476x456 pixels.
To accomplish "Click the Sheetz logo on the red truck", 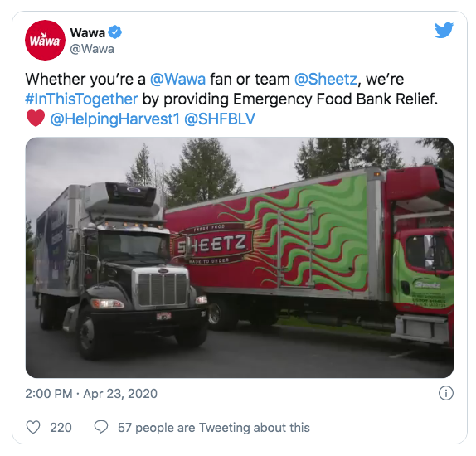I will (x=212, y=244).
